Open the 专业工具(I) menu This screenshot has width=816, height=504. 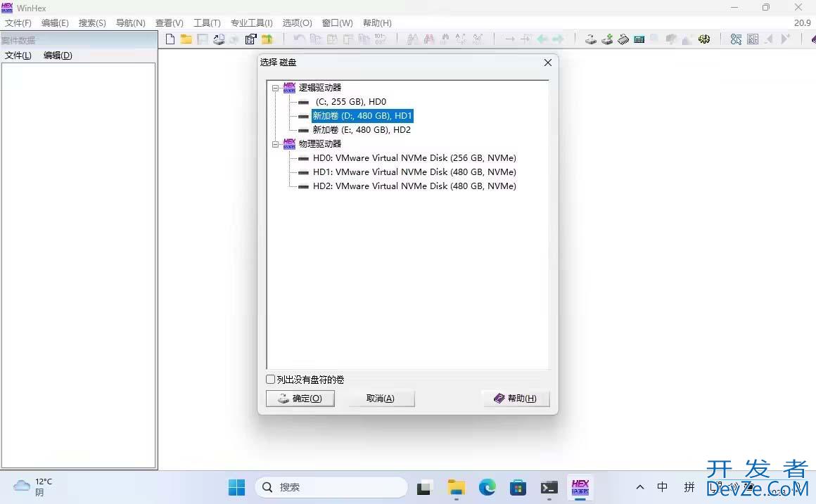[251, 23]
